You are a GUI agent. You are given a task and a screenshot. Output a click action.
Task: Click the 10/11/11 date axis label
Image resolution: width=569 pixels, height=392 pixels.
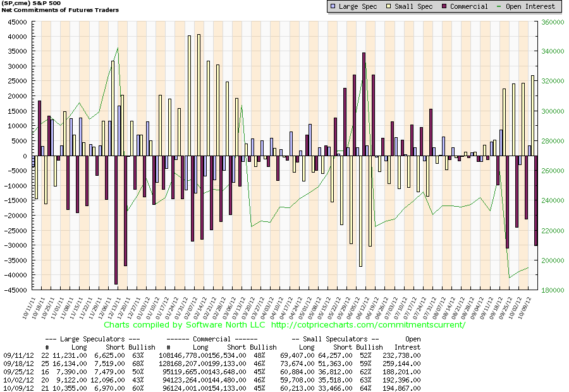point(29,308)
